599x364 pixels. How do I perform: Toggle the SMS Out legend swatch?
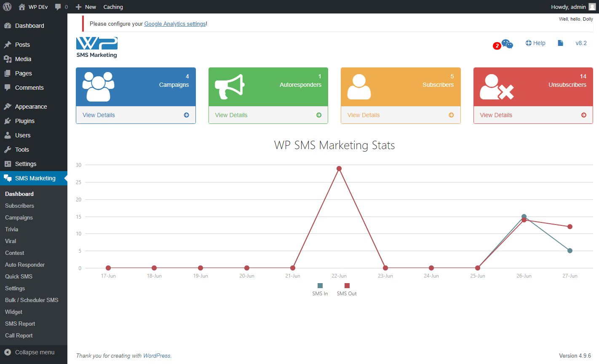[347, 286]
